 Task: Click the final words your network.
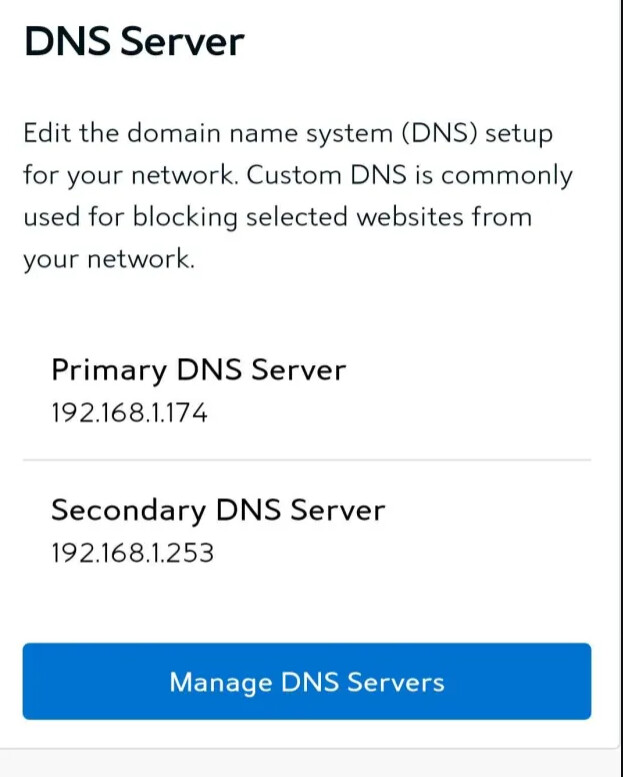tap(109, 260)
